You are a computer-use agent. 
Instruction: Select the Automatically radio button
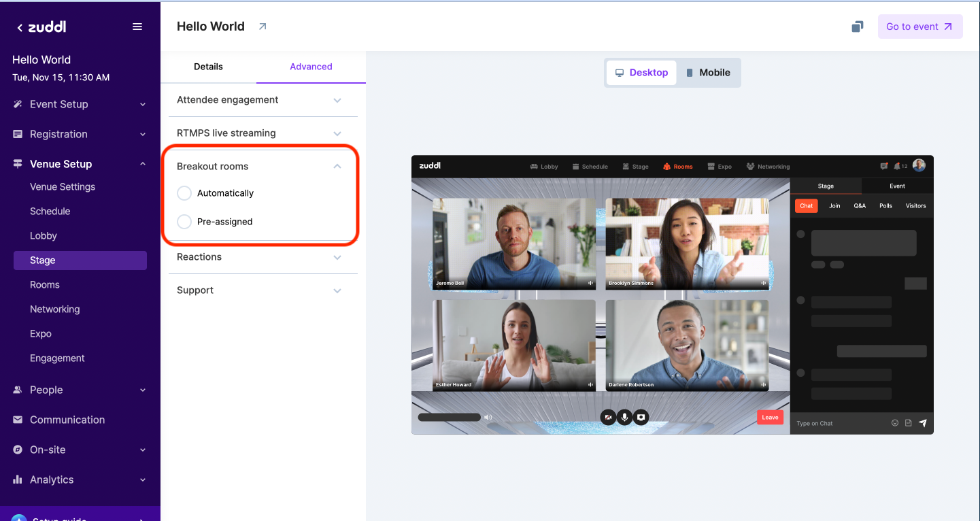(x=184, y=193)
